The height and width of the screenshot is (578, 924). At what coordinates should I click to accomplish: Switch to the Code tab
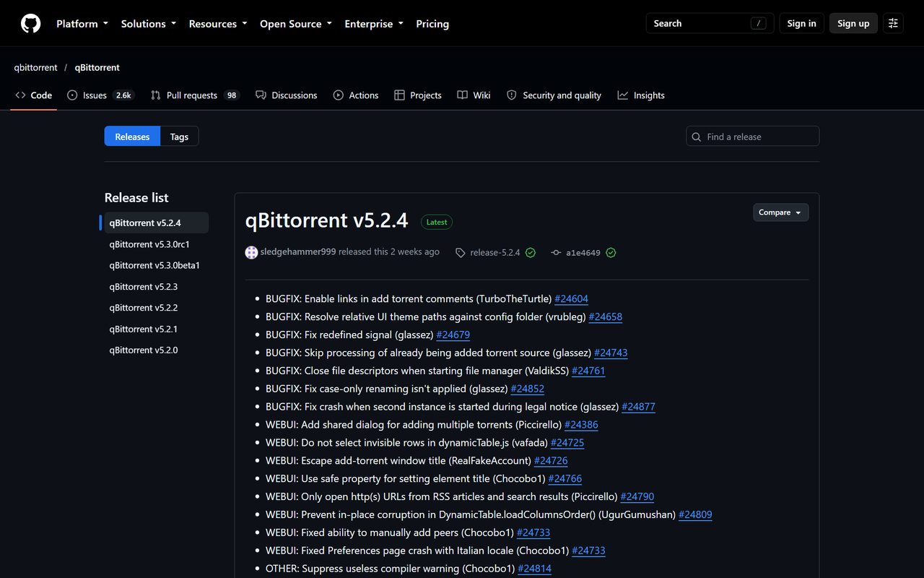point(34,95)
